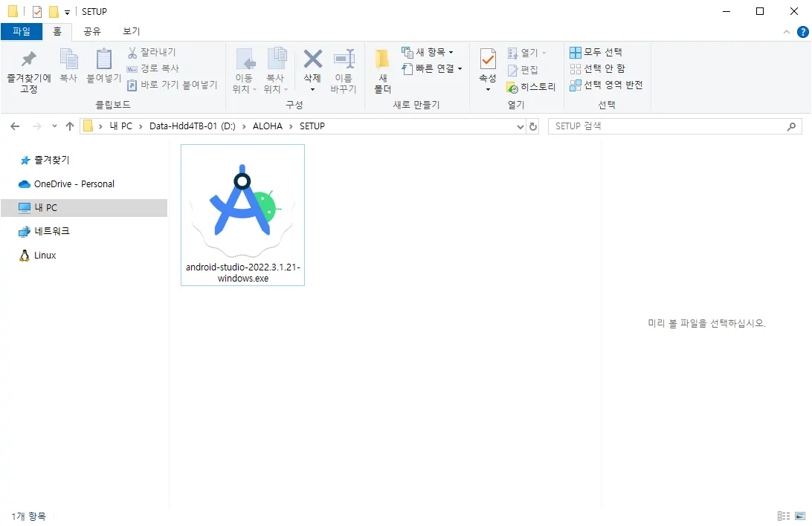Collapse the ribbon with the chevron
This screenshot has width=812, height=526.
click(x=786, y=32)
